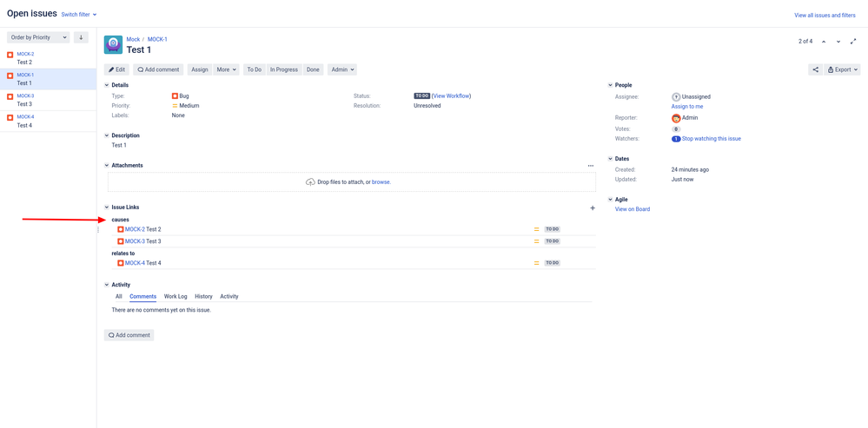
Task: Click the share issue icon
Action: 815,69
